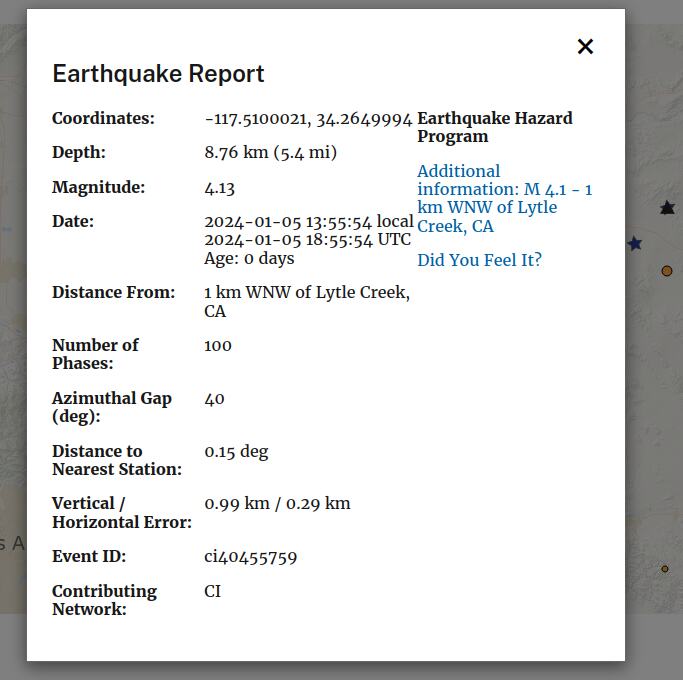This screenshot has width=683, height=680.
Task: Click the blue star marker on the map
Action: click(x=635, y=243)
